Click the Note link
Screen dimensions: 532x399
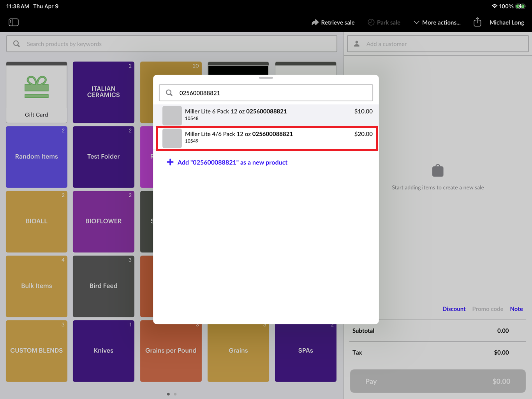tap(516, 309)
